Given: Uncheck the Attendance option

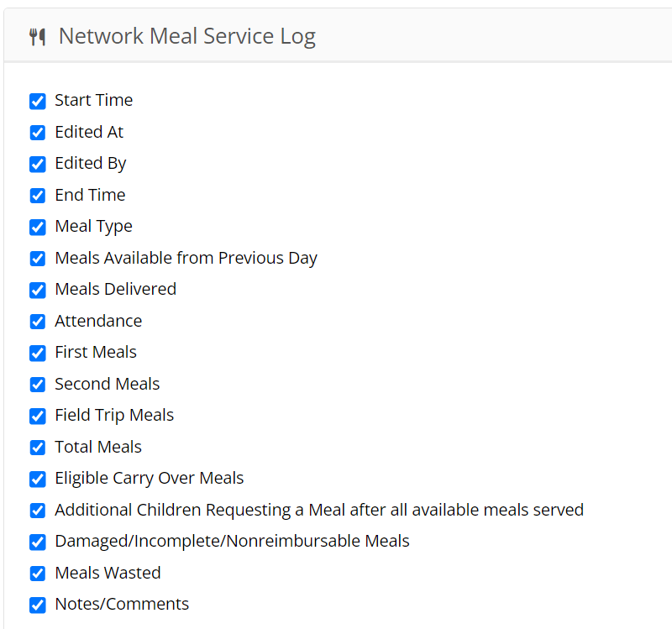Looking at the screenshot, I should (38, 322).
